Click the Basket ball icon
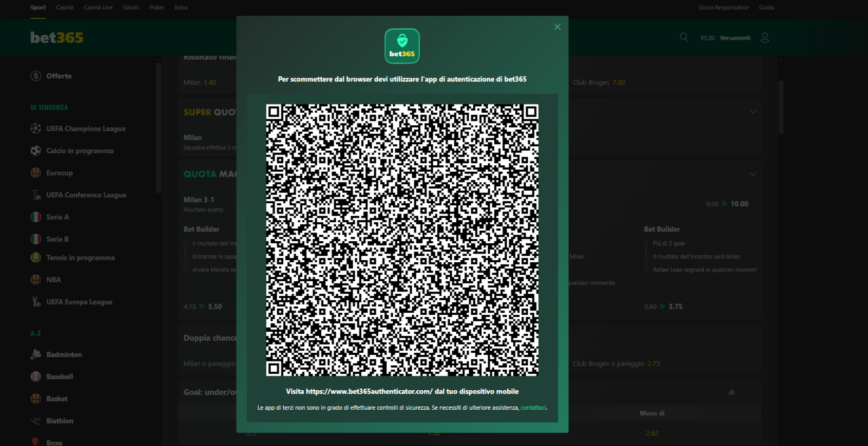This screenshot has height=446, width=868. coord(36,399)
